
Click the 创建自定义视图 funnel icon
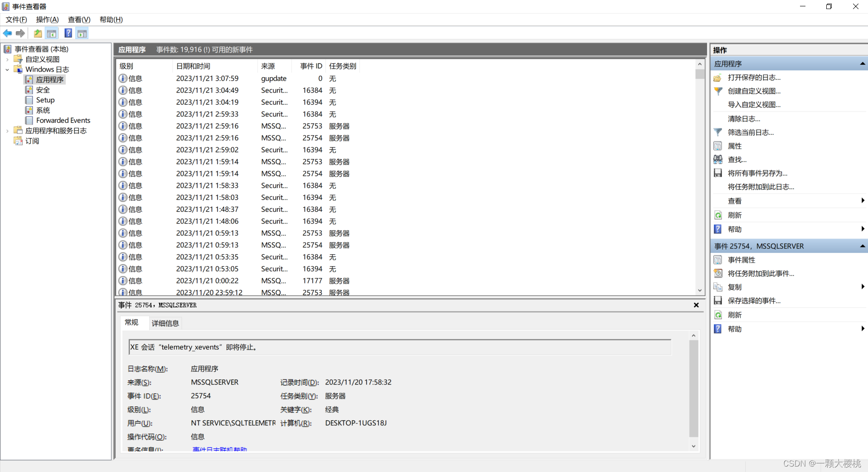point(718,91)
